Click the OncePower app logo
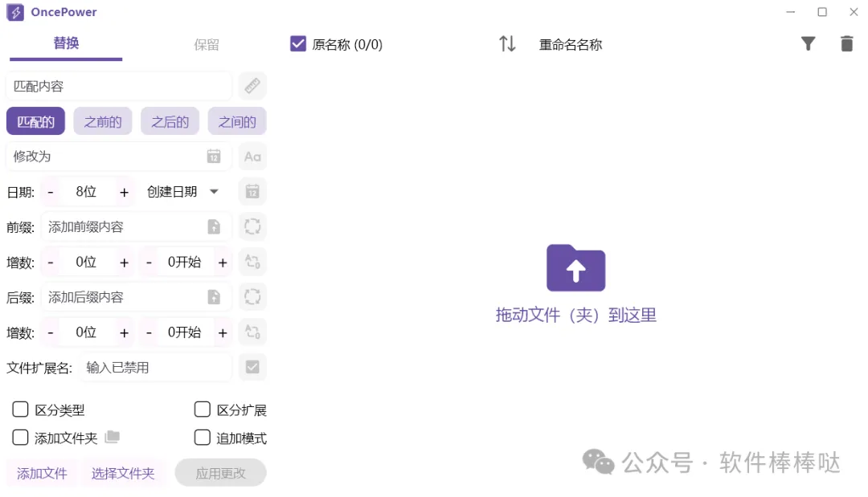 15,12
